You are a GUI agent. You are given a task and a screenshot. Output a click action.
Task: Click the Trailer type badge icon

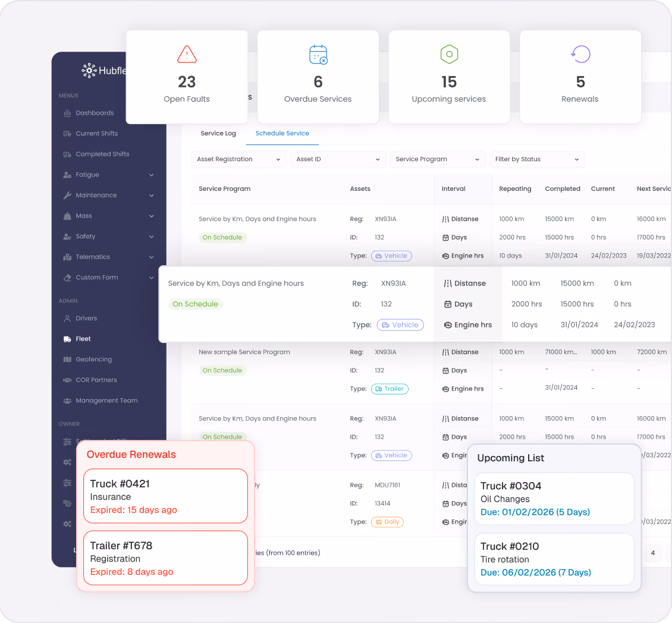[x=378, y=389]
